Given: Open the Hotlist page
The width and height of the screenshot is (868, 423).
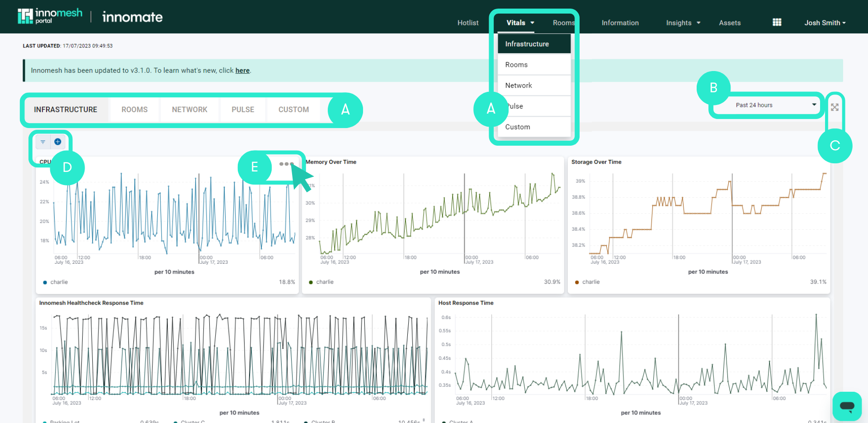Looking at the screenshot, I should click(x=468, y=23).
